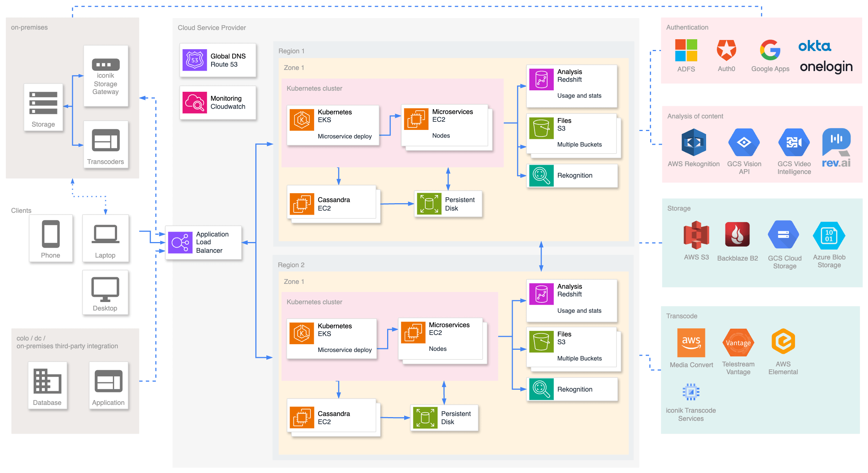Click the iconik Storage Gateway icon
Screen dimensions: 868x473
click(106, 64)
